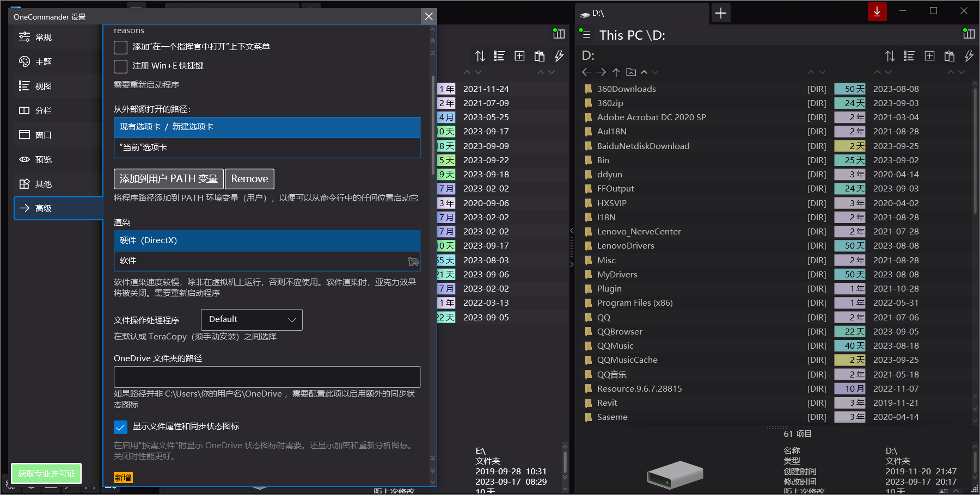This screenshot has width=980, height=495.
Task: Select the "当前"选项卡 option
Action: point(267,147)
